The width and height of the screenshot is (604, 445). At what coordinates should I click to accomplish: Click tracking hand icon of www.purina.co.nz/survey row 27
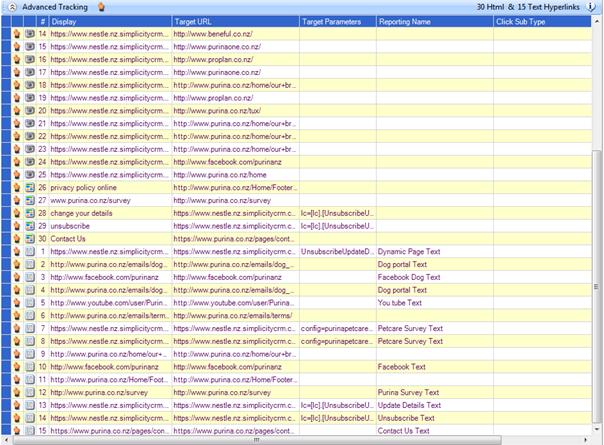[17, 200]
